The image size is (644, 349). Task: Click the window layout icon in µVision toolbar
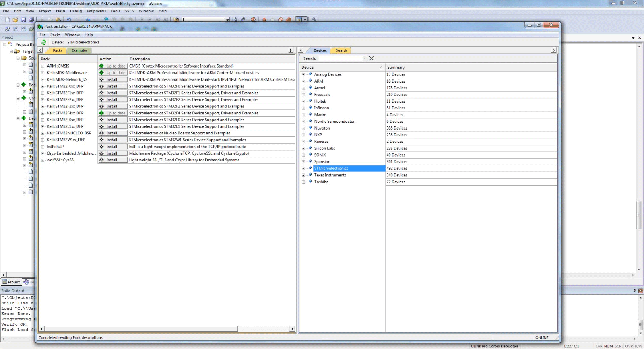pyautogui.click(x=299, y=19)
